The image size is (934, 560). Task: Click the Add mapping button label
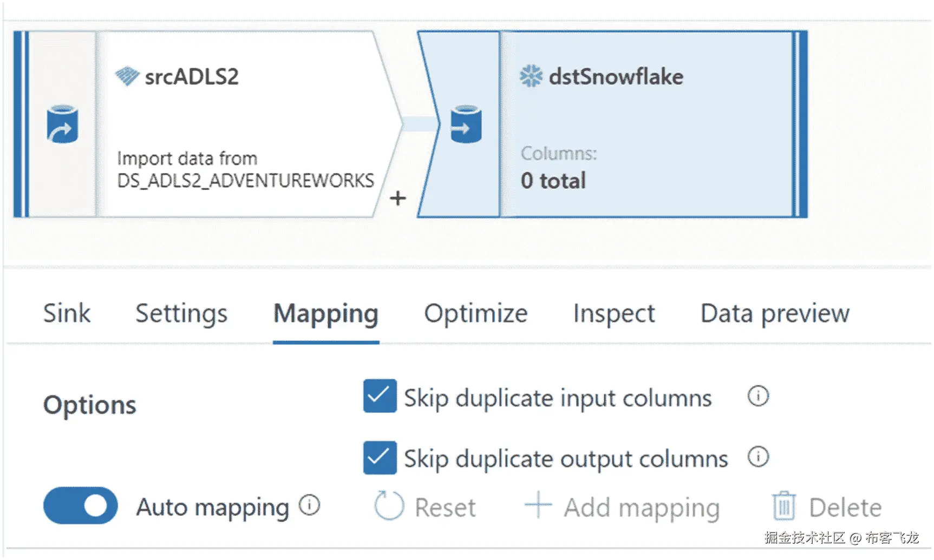pos(642,508)
